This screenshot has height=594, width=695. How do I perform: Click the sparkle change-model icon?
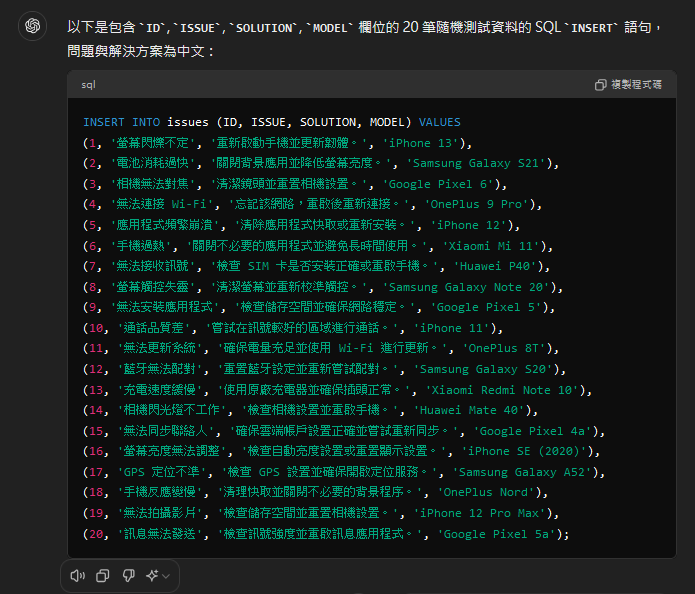[152, 576]
